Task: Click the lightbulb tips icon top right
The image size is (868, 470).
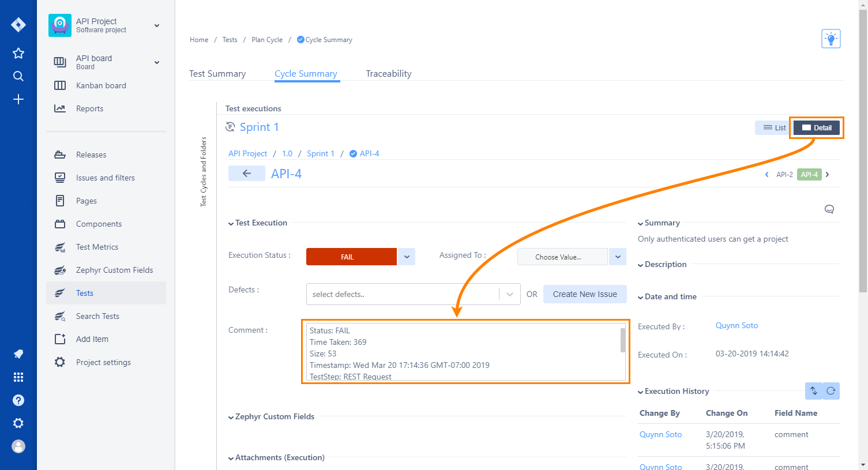Action: (831, 38)
